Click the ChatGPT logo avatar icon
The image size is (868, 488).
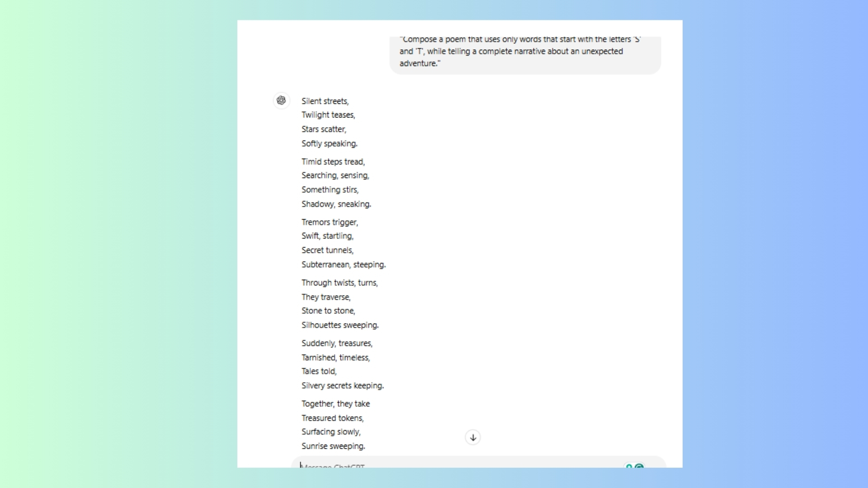click(281, 100)
